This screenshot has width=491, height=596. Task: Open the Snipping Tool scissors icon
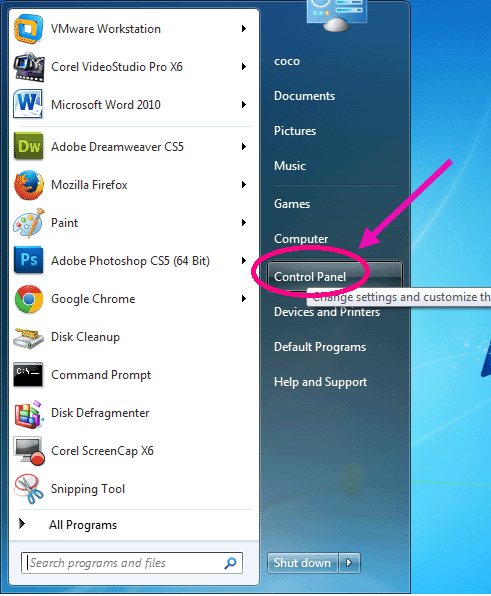point(29,489)
